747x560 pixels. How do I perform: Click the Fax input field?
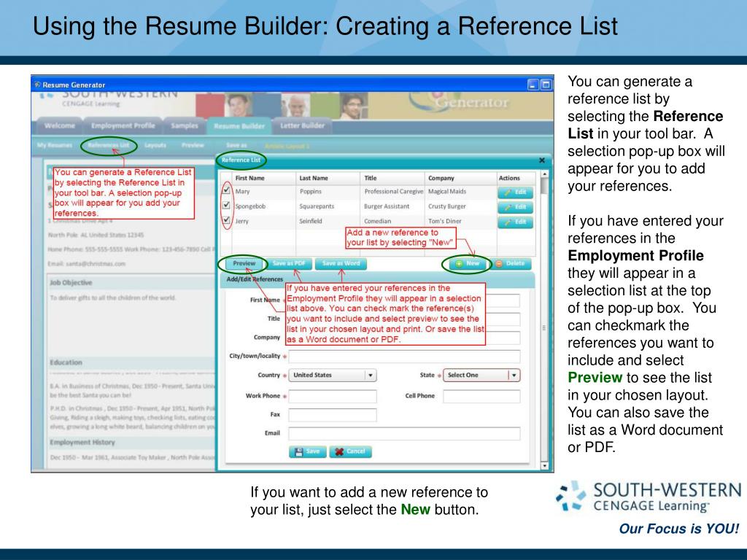333,415
